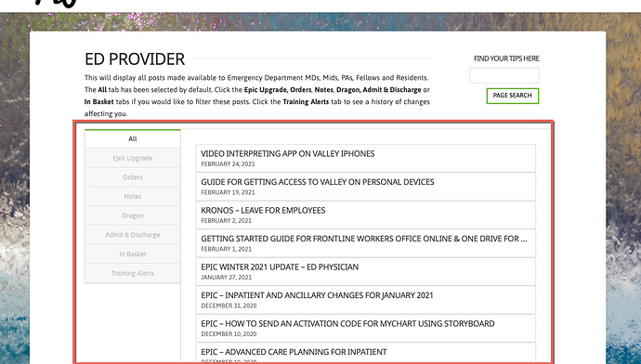Open Epic Winter 2021 Update – ED Physician
The width and height of the screenshot is (641, 364).
[365, 271]
